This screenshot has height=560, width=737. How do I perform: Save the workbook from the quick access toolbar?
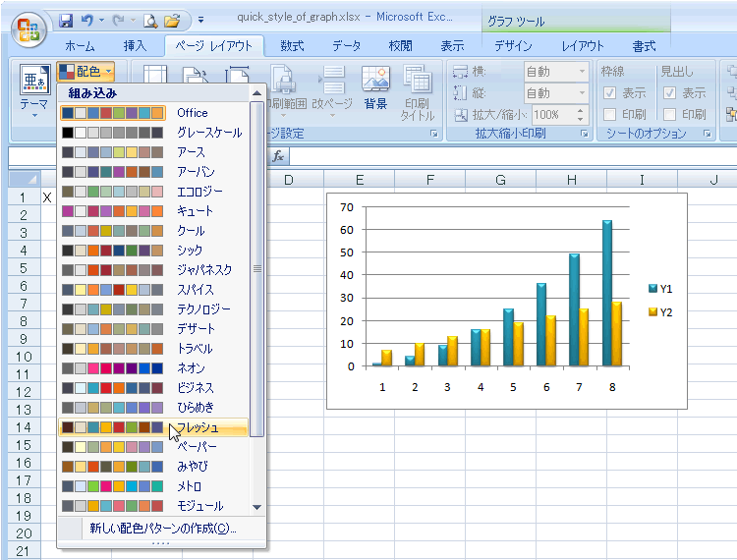point(66,21)
